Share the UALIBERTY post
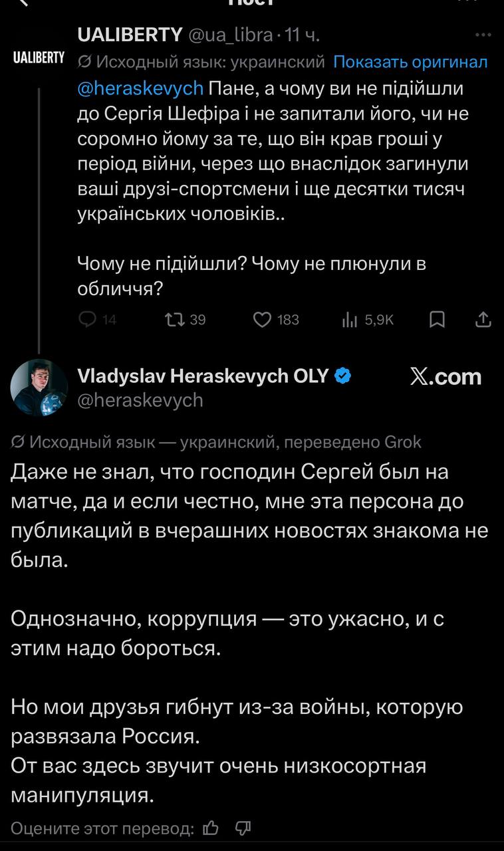Screen dimensions: 504x851 click(483, 320)
